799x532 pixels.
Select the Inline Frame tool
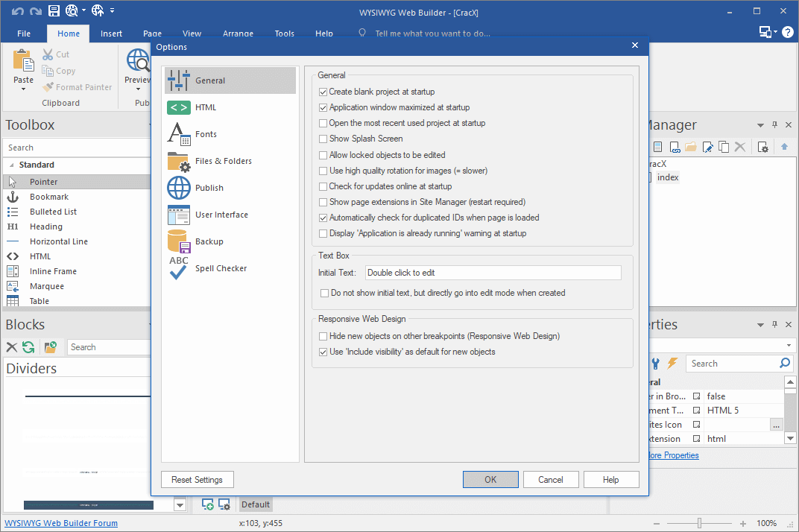77,271
